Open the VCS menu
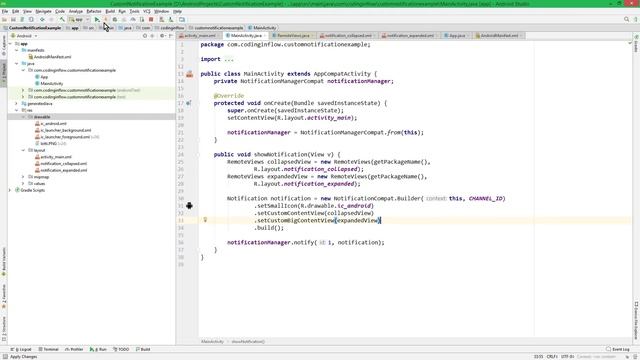Viewport: 640px width, 360px height. point(147,11)
